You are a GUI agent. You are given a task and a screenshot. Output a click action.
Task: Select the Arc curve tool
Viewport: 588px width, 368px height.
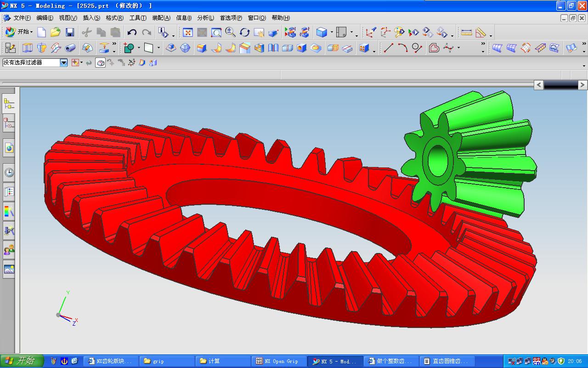point(403,48)
